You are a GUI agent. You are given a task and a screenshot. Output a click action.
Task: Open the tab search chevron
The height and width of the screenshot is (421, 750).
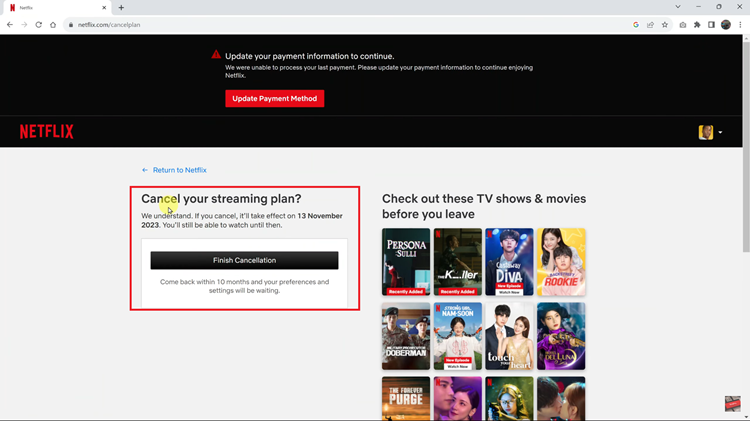click(678, 7)
